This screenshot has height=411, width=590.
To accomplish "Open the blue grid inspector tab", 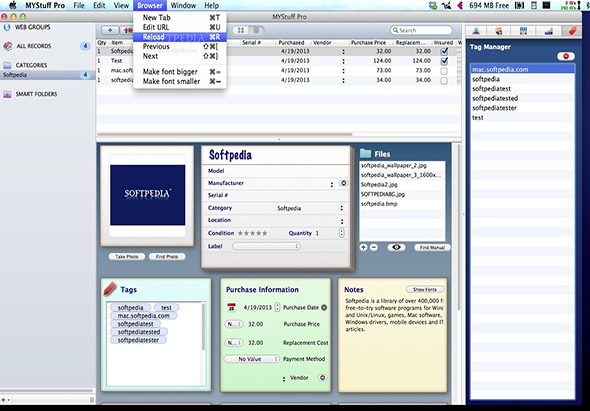I will click(523, 31).
